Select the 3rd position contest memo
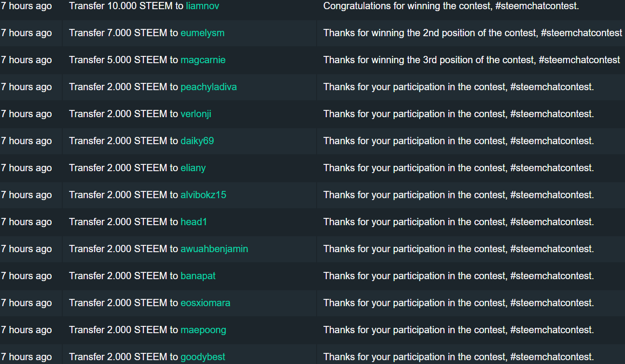 pos(472,60)
